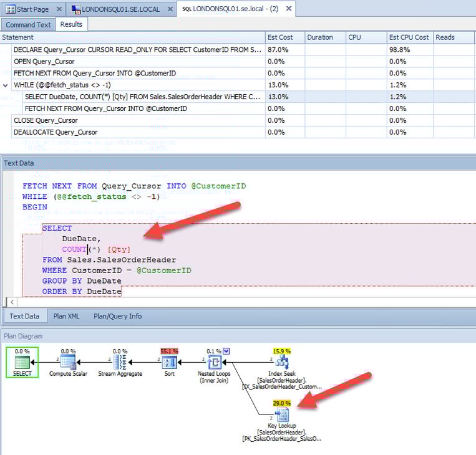This screenshot has width=476, height=455.
Task: Sort by the CPU column header
Action: (x=366, y=37)
